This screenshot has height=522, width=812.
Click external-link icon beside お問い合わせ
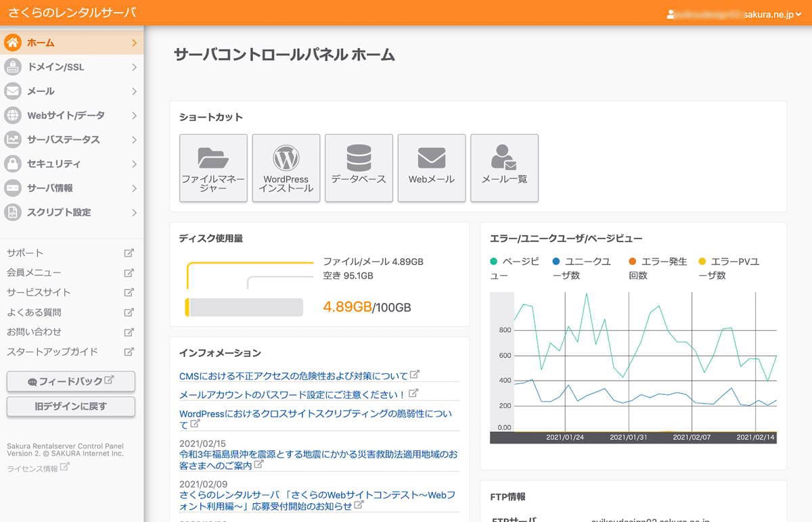point(129,332)
